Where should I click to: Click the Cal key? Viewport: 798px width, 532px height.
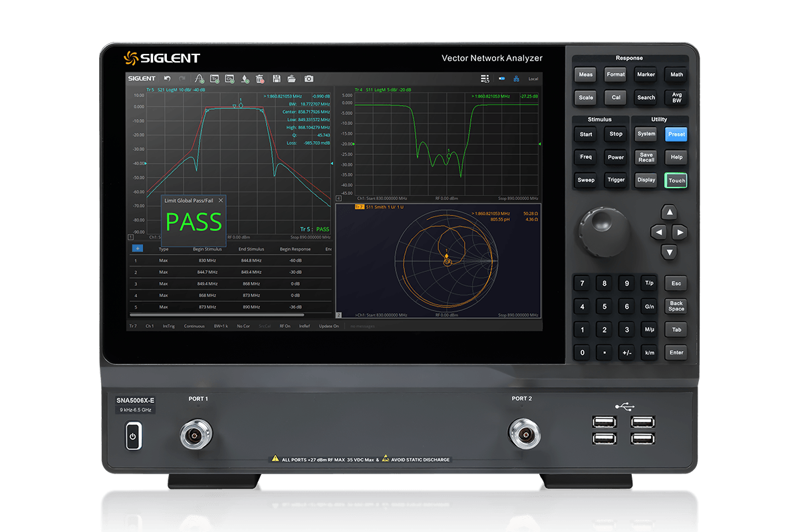tap(616, 97)
